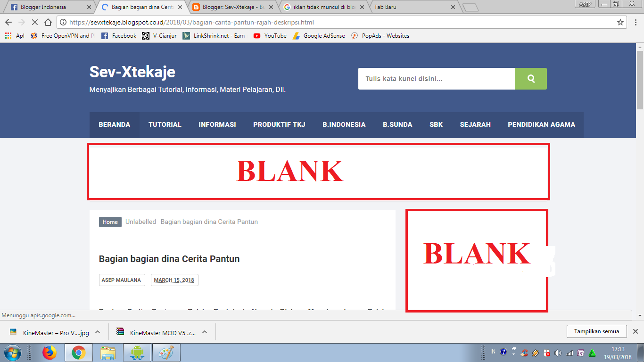Open the Facebook bookmark
Screen dimensions: 644x362
[119, 35]
